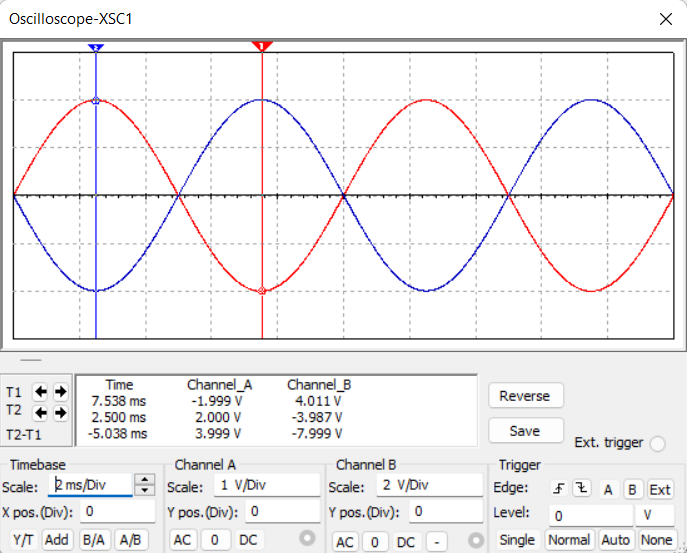Edit Channel B scale field
The image size is (687, 553).
(430, 485)
